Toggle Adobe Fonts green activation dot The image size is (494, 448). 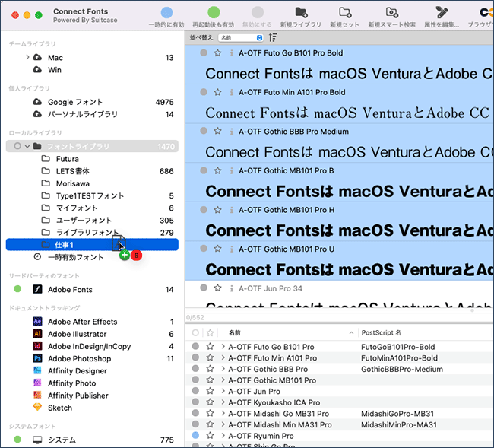17,289
